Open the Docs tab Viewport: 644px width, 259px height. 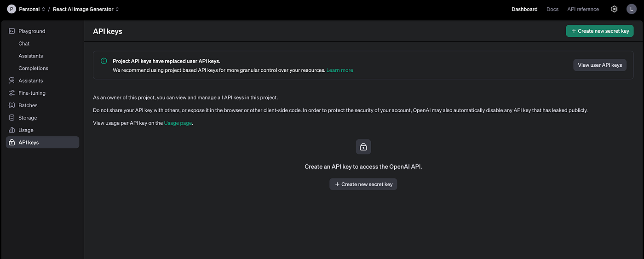[552, 9]
